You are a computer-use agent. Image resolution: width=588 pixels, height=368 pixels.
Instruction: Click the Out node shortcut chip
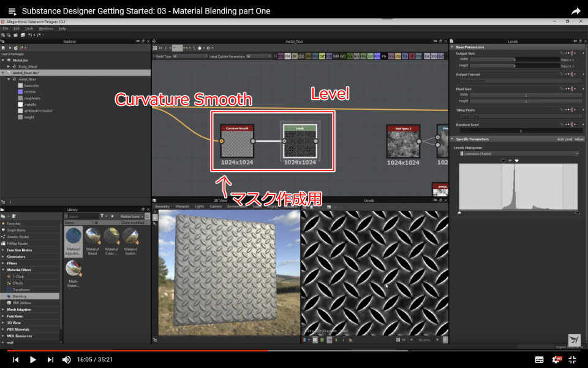[x=440, y=56]
